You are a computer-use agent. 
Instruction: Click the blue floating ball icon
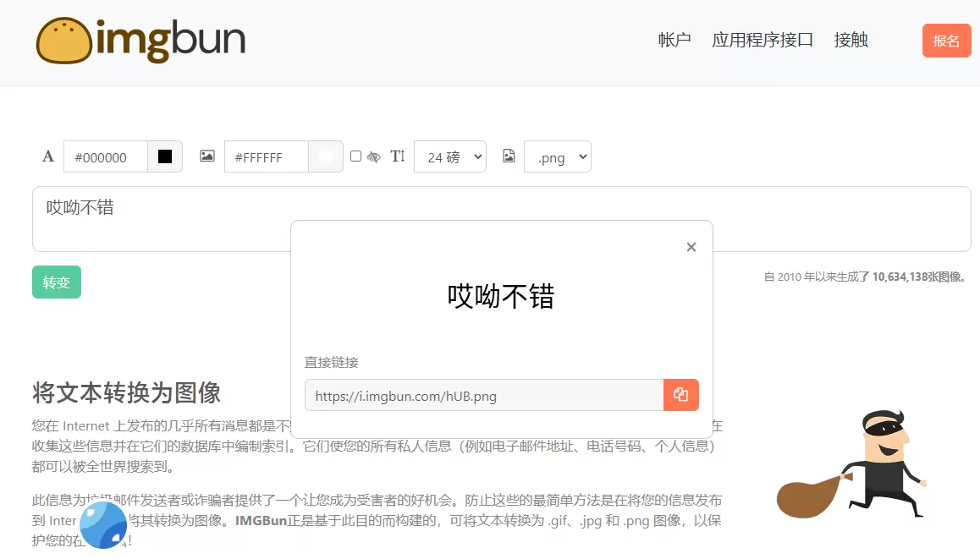104,524
